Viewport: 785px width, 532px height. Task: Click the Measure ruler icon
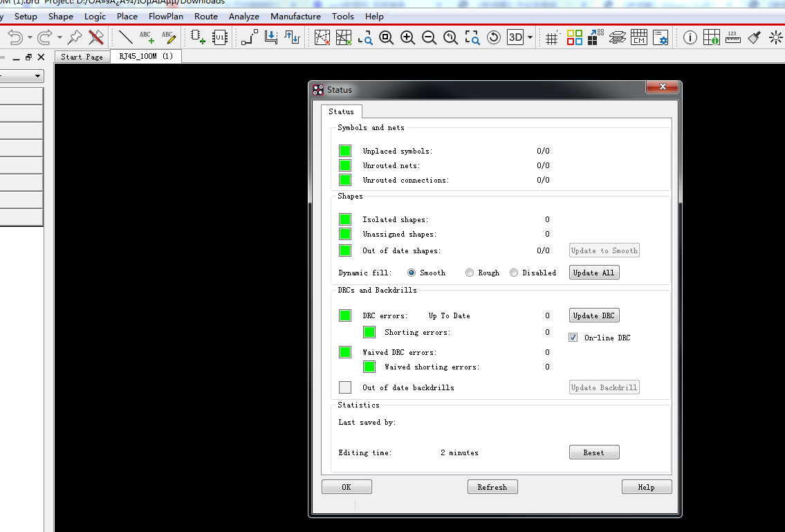tap(733, 37)
